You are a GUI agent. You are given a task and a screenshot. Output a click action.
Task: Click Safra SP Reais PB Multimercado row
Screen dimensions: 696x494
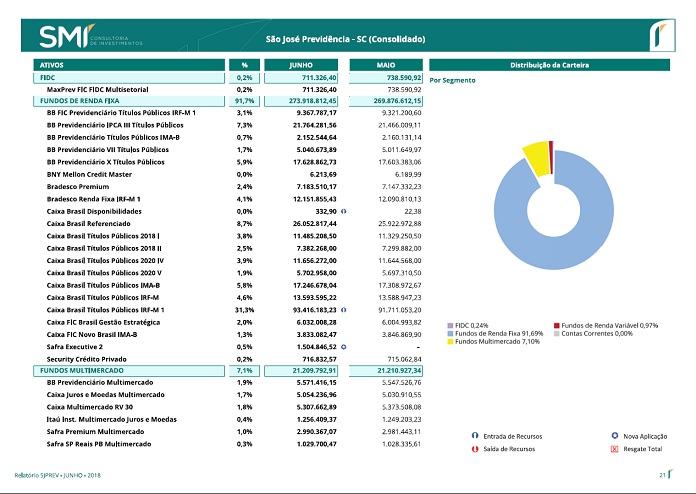pyautogui.click(x=99, y=444)
